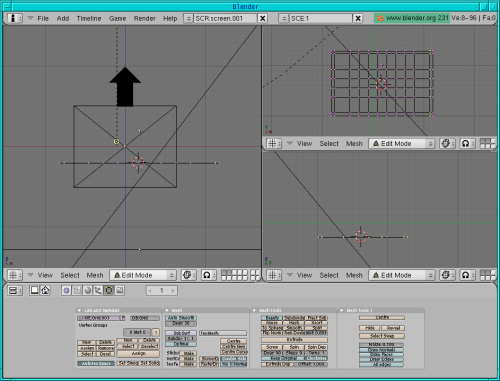Toggle Auto Smooth in Mesh panel
500x381 pixels.
click(x=181, y=318)
